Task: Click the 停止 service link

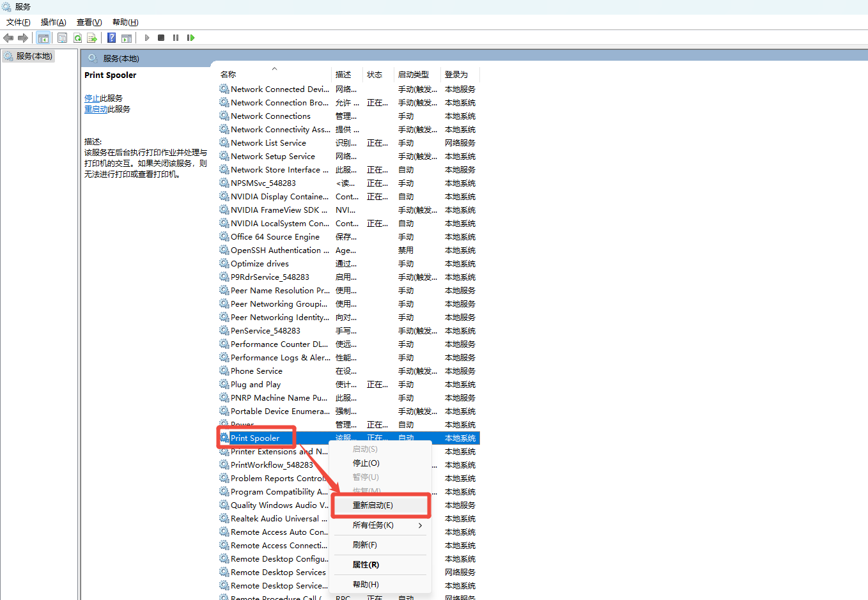Action: coord(92,98)
